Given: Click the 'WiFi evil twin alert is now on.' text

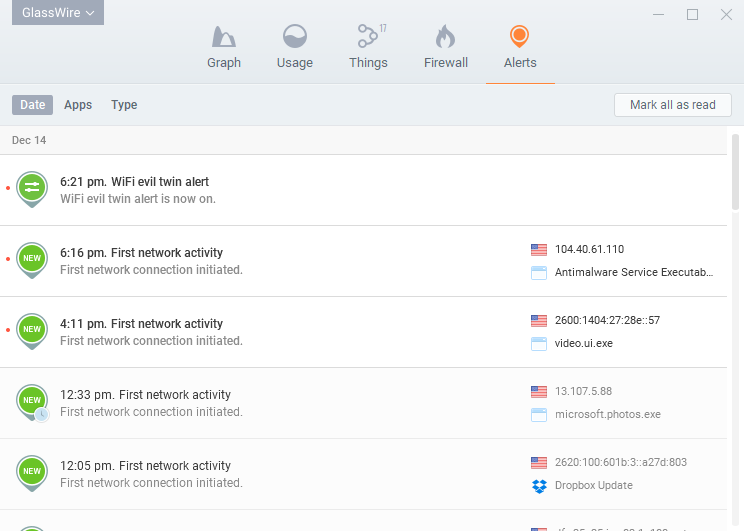Looking at the screenshot, I should (138, 199).
